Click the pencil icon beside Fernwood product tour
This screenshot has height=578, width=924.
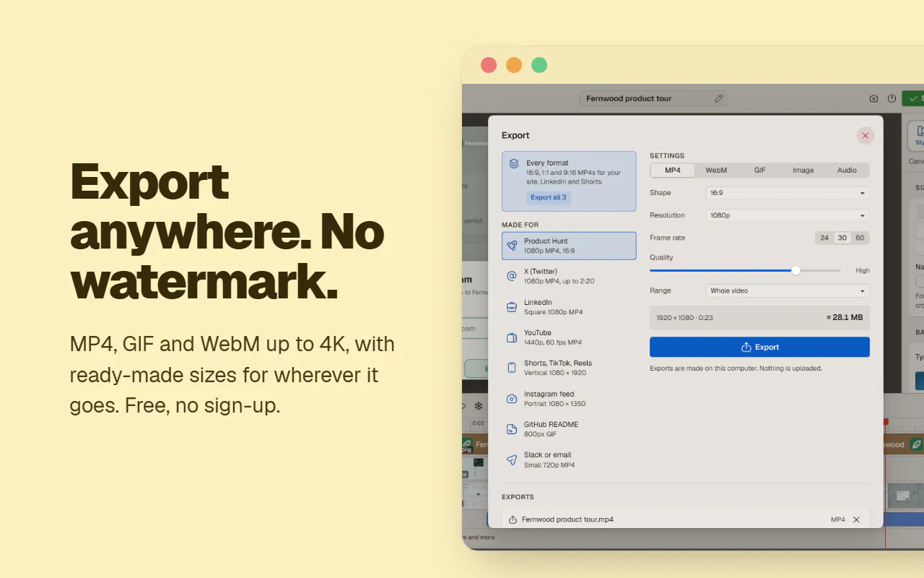(718, 98)
